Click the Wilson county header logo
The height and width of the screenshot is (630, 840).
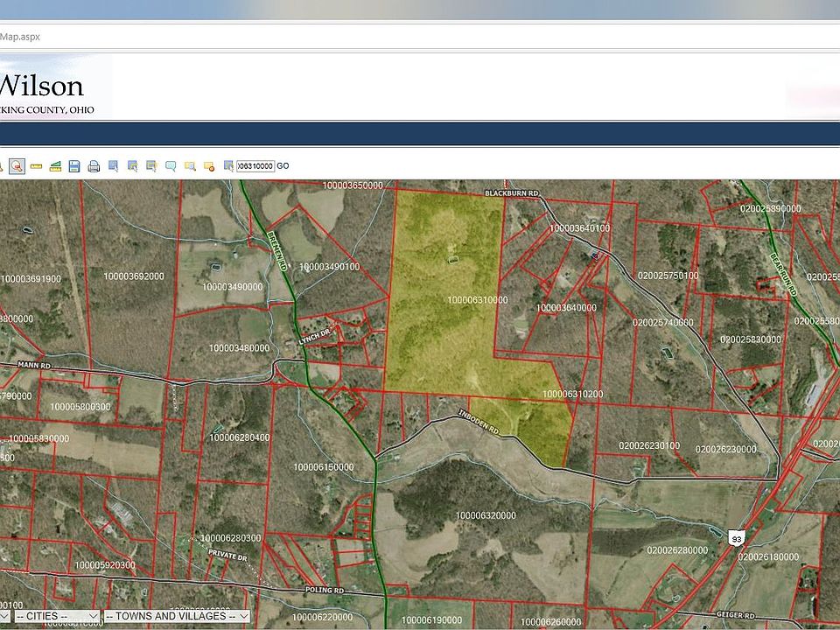click(44, 87)
